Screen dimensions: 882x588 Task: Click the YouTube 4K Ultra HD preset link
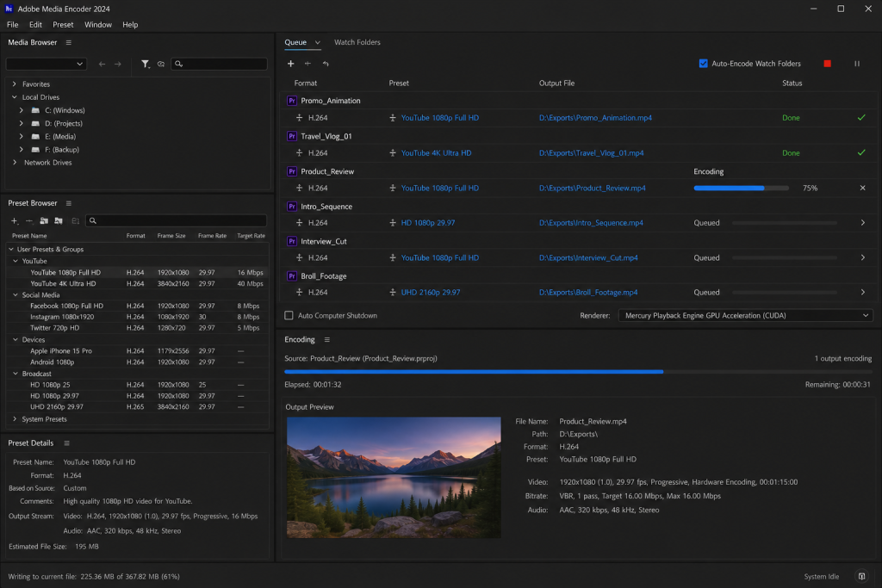click(436, 153)
